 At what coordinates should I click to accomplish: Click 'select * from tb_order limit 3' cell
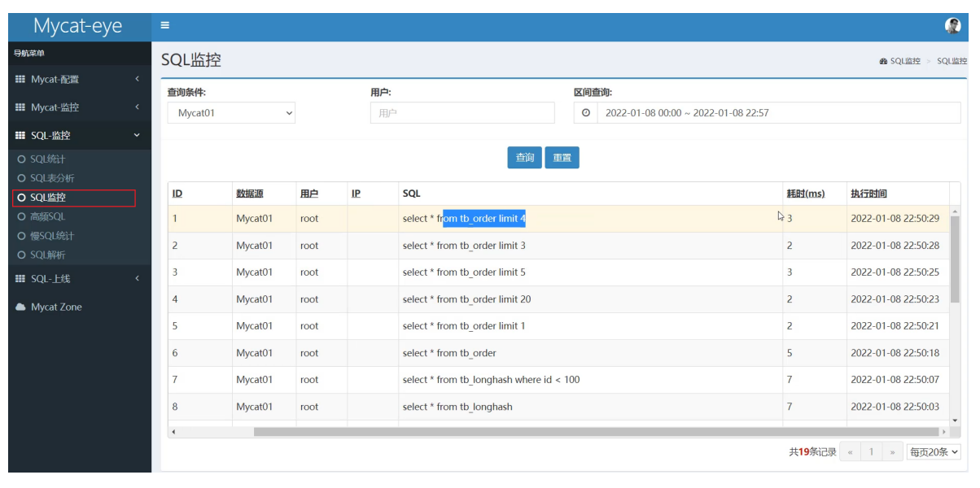[590, 246]
